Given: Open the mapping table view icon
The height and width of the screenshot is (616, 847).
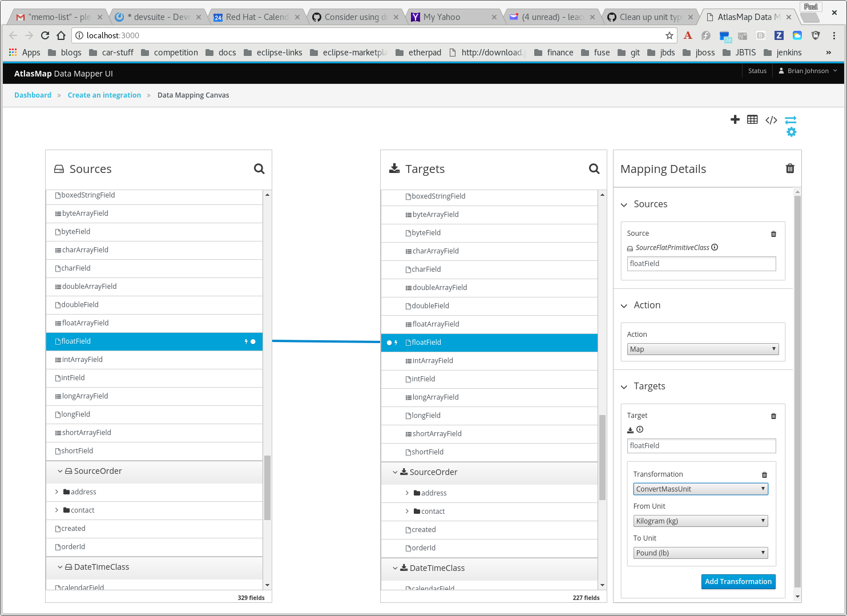Looking at the screenshot, I should click(752, 119).
